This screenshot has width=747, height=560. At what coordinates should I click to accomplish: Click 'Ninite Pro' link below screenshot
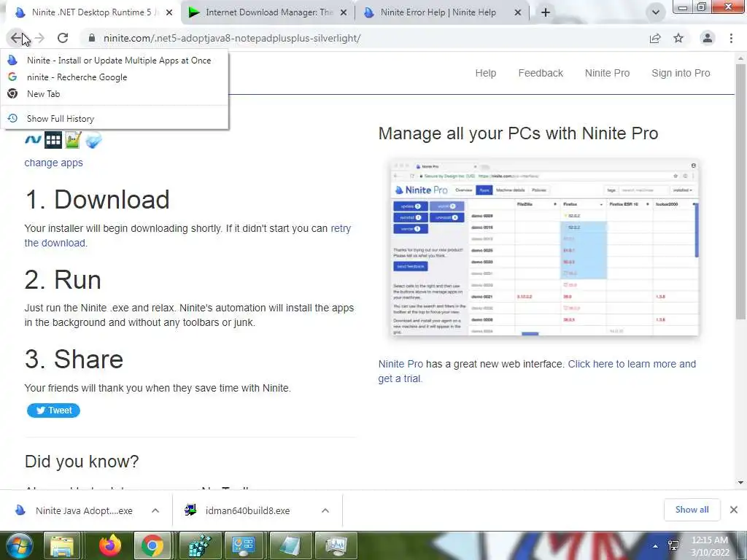(x=400, y=365)
